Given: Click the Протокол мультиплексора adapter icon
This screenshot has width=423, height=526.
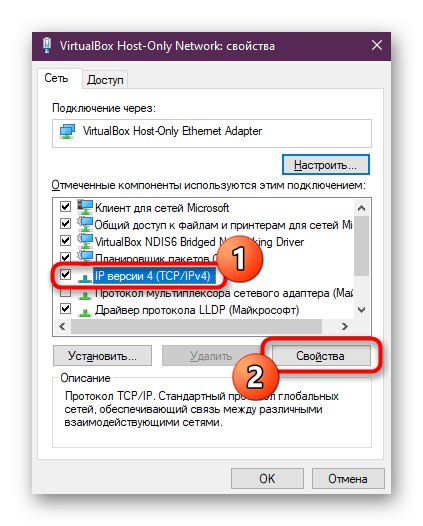Looking at the screenshot, I should (x=85, y=295).
